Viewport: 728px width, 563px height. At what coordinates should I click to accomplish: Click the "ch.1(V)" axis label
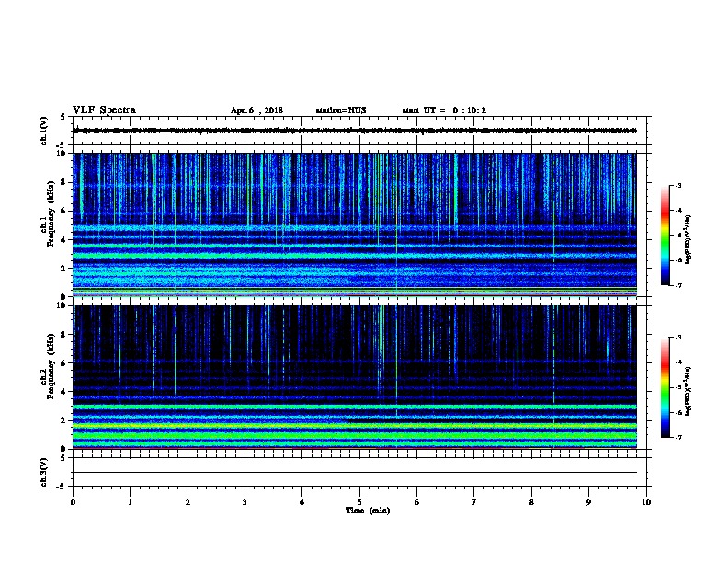[43, 131]
